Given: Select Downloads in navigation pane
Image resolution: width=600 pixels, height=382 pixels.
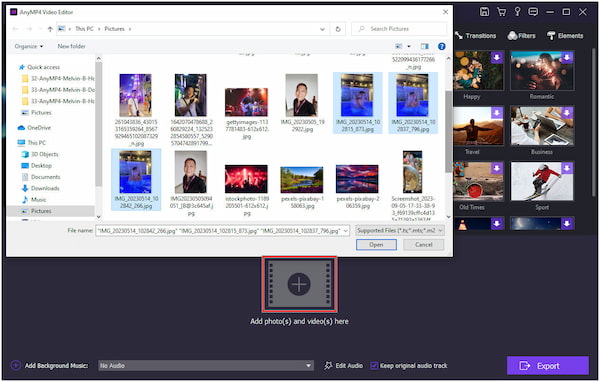Looking at the screenshot, I should click(45, 188).
